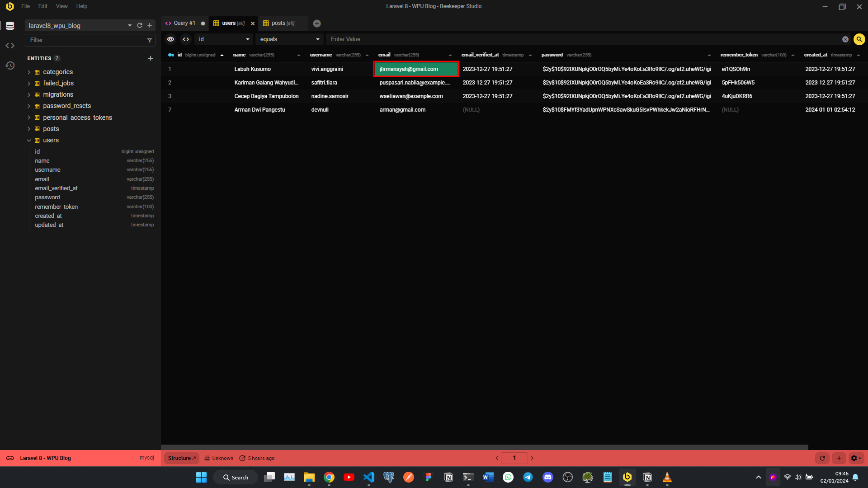
Task: Toggle column visibility with the eye icon
Action: [170, 39]
